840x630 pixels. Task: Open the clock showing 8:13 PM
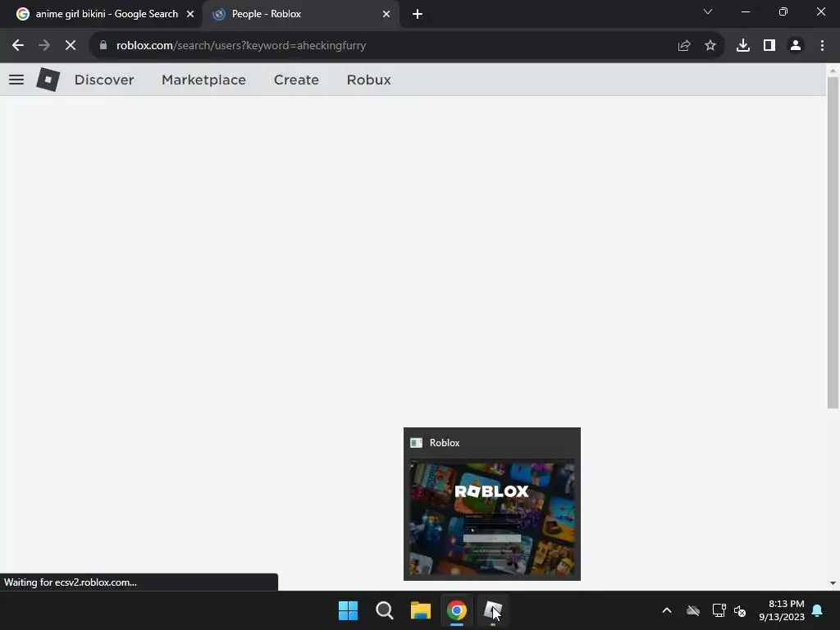click(782, 610)
